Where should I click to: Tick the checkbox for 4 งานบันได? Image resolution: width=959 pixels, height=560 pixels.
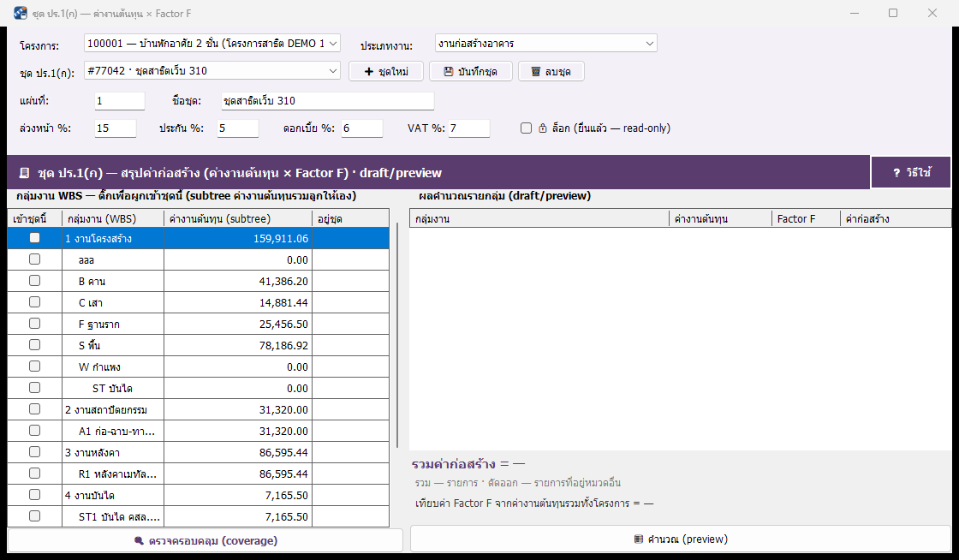pyautogui.click(x=35, y=495)
